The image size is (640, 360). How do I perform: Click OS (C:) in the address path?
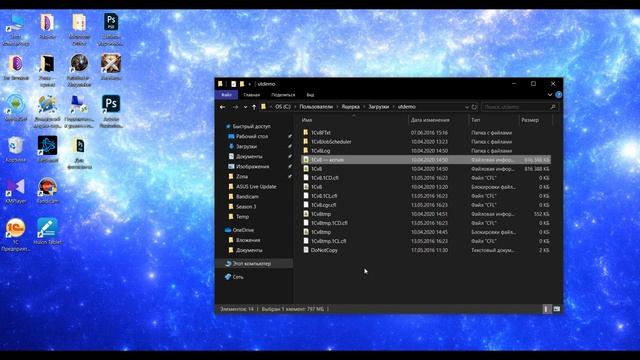[283, 107]
